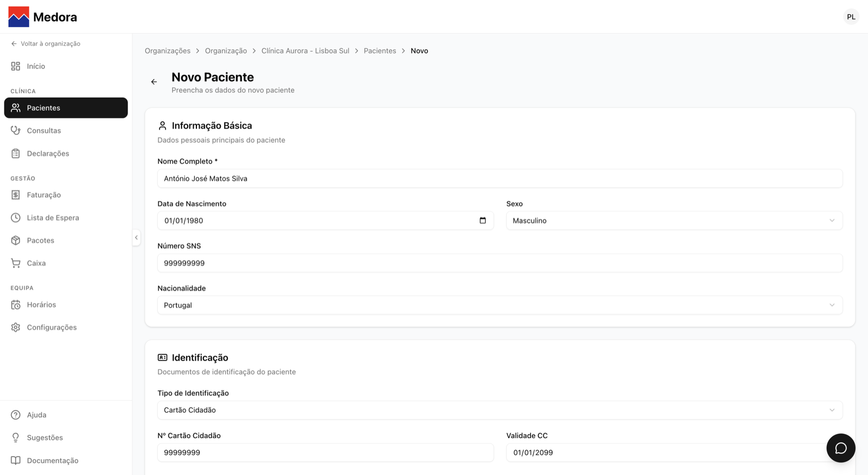This screenshot has width=868, height=475.
Task: Click the Lista de Espera clock icon
Action: (x=16, y=218)
